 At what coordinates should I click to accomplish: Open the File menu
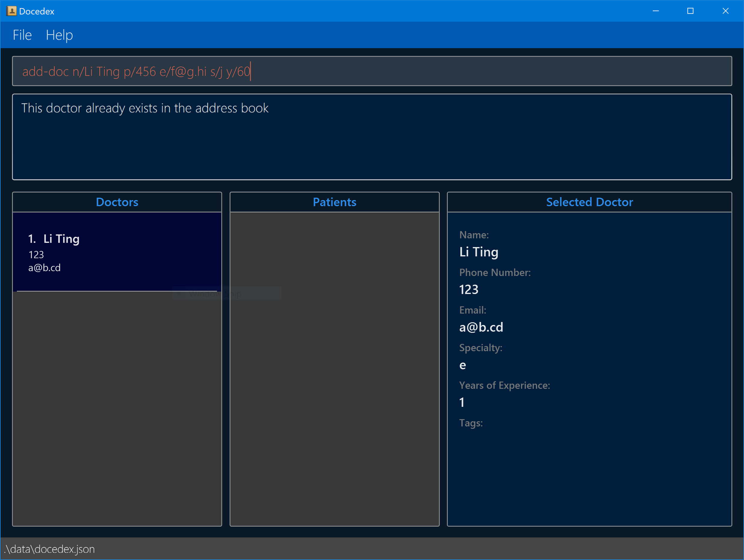click(22, 35)
